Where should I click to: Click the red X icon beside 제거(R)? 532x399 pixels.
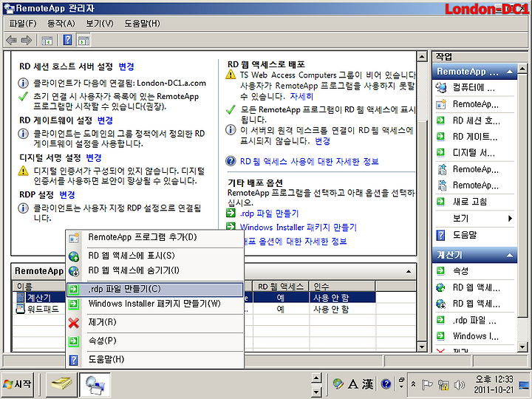tap(74, 323)
